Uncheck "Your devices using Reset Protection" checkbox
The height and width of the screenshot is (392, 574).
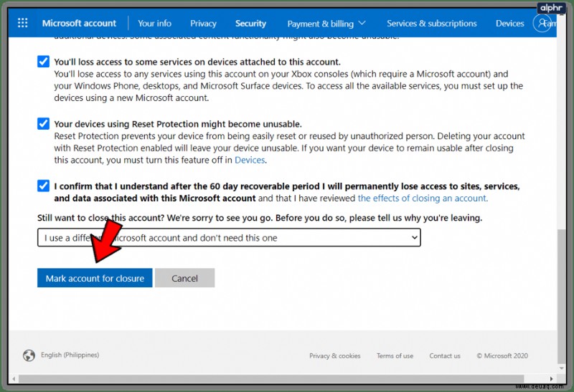(43, 123)
